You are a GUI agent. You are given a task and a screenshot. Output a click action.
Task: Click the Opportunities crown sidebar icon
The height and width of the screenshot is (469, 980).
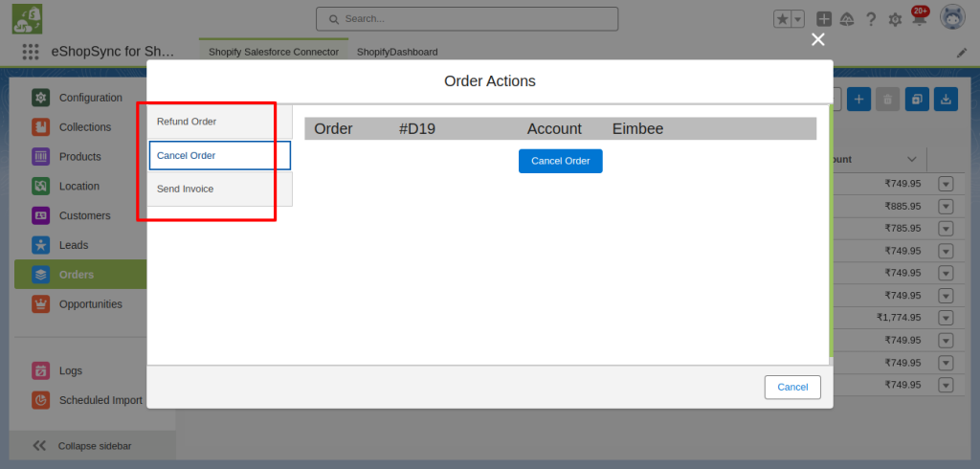click(x=40, y=304)
